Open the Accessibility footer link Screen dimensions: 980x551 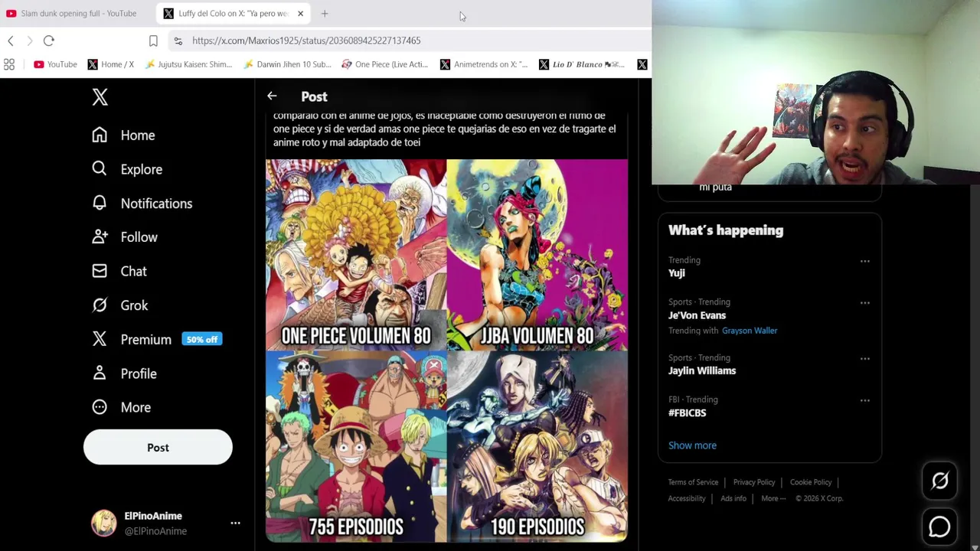pyautogui.click(x=687, y=498)
